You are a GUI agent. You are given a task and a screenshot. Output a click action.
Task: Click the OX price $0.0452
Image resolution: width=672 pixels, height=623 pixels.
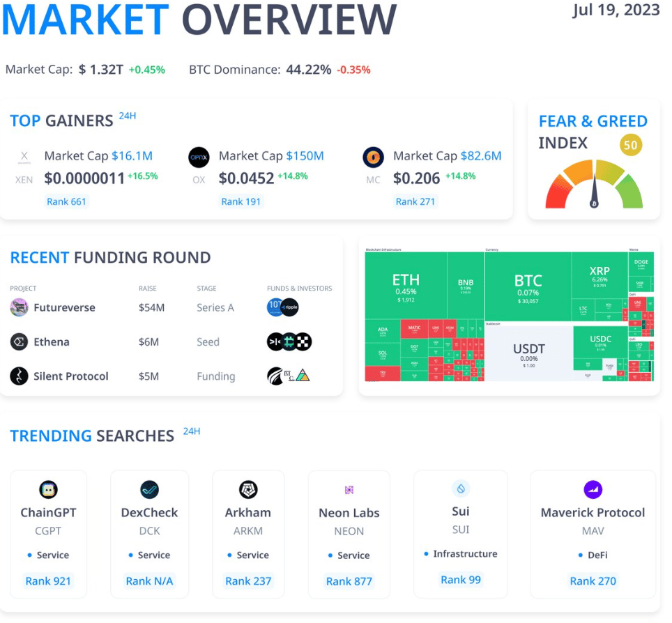[x=247, y=178]
